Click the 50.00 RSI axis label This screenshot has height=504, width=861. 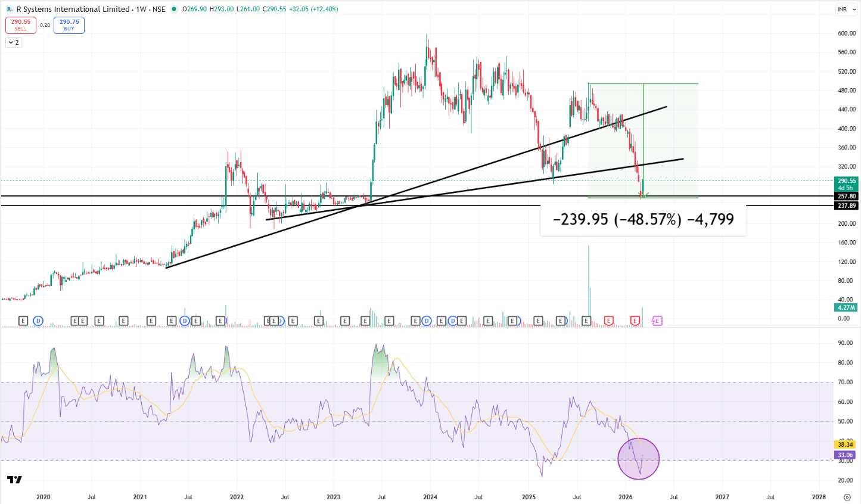tap(845, 422)
